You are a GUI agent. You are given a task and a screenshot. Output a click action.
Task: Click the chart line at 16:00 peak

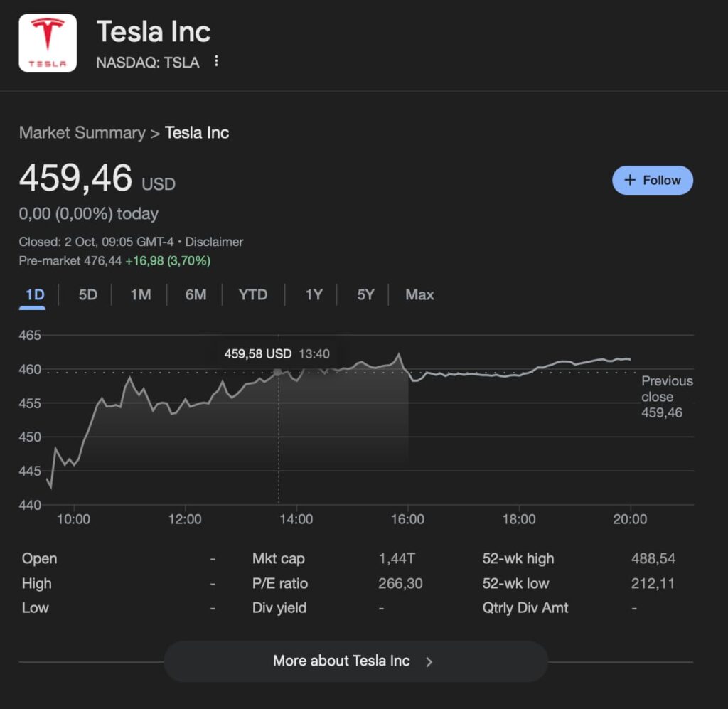coord(399,354)
